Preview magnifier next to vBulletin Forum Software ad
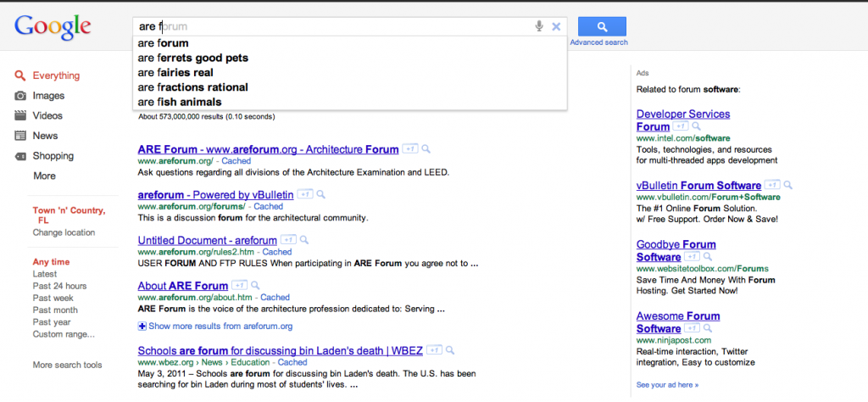 [x=787, y=186]
